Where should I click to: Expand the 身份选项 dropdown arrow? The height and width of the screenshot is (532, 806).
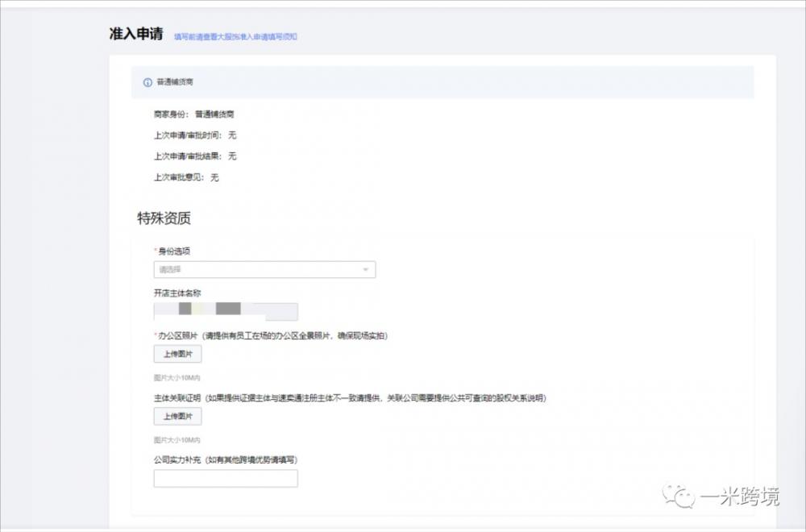366,270
